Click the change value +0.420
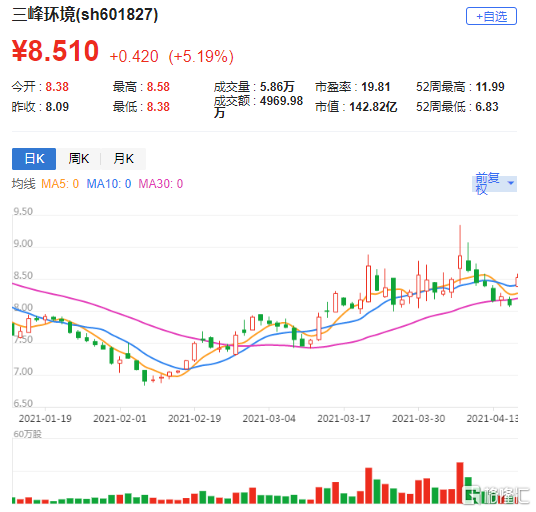Viewport: 536px width, 512px height. [x=134, y=56]
